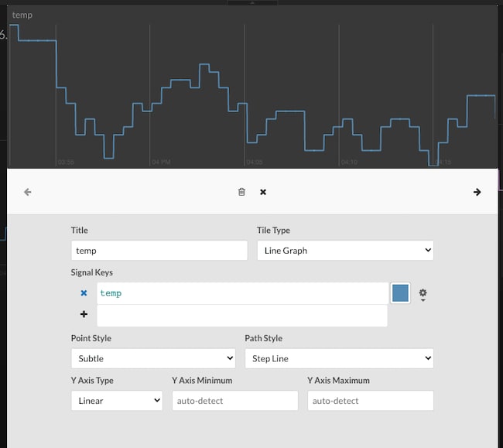
Task: Edit the Title input field
Action: 159,250
